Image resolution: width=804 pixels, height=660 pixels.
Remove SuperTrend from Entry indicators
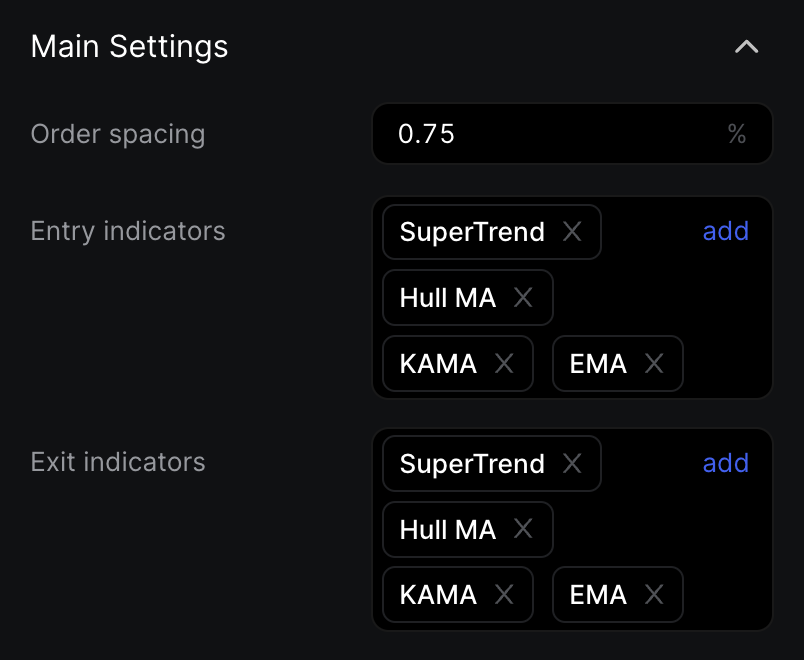pos(572,232)
